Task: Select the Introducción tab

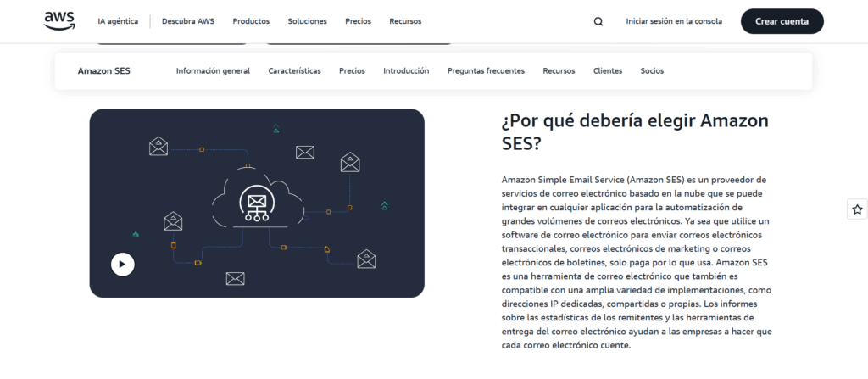Action: 406,71
